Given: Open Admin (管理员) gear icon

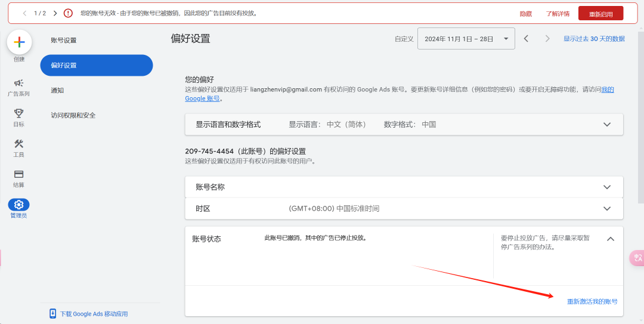Looking at the screenshot, I should (19, 204).
